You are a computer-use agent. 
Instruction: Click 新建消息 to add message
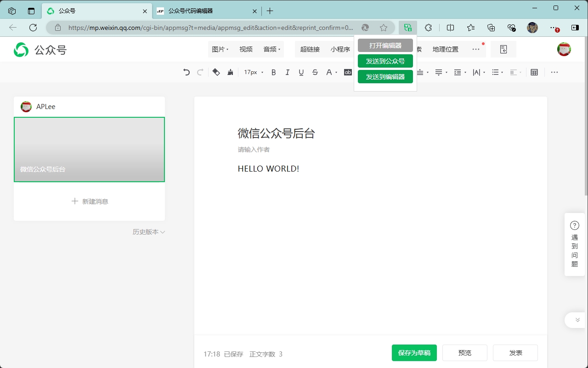click(x=90, y=201)
